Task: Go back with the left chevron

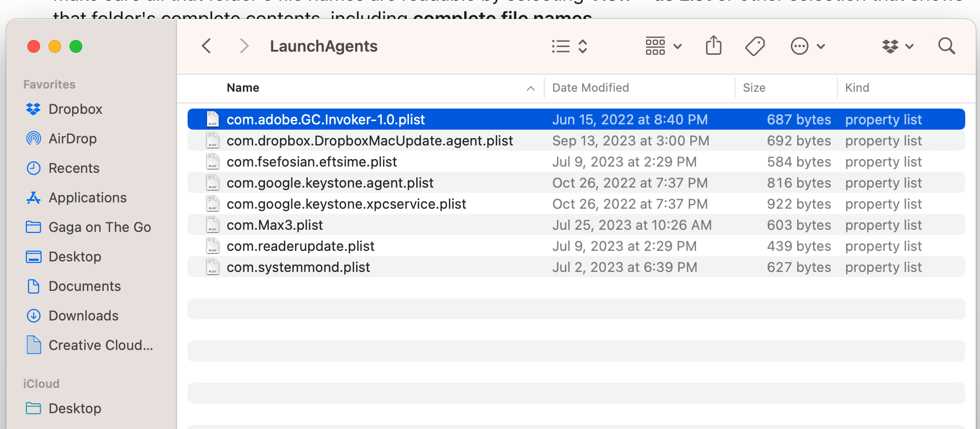Action: coord(207,46)
